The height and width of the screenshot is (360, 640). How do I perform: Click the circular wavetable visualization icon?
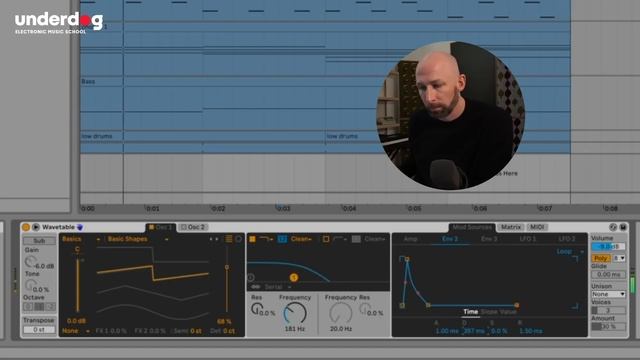[x=239, y=239]
